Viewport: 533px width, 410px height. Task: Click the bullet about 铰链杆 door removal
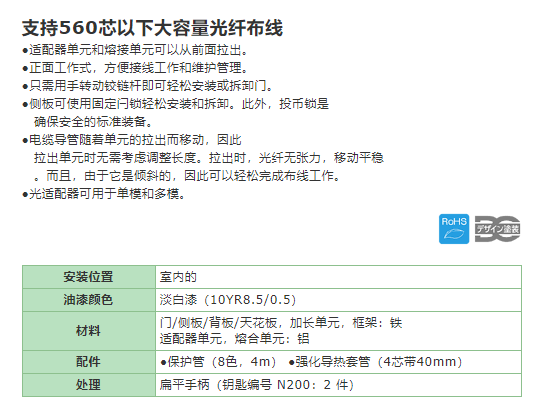click(148, 86)
